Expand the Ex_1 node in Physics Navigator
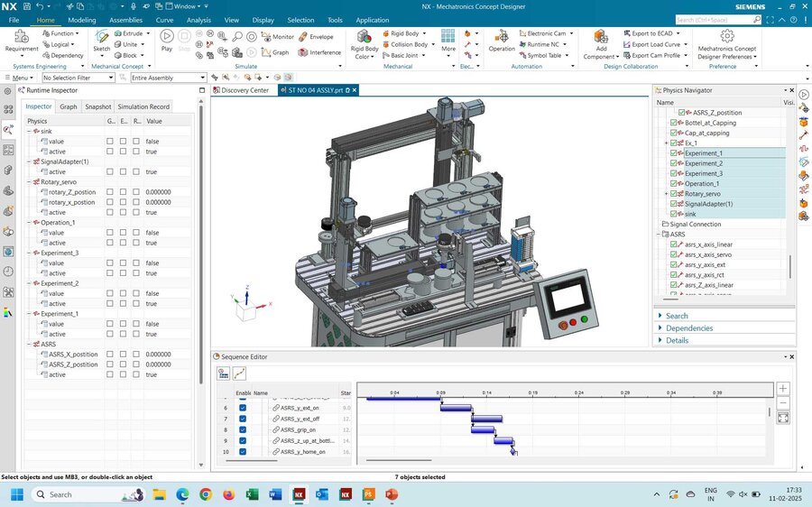 667,143
